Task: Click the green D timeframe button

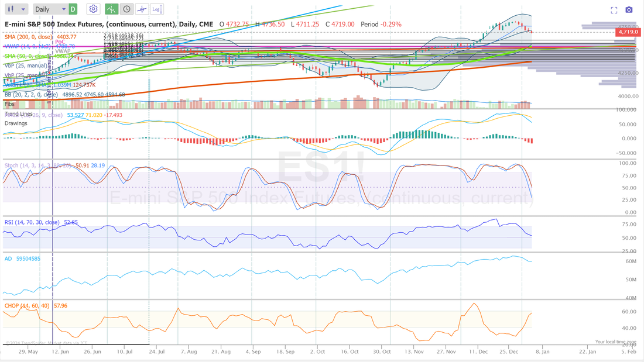Action: click(x=73, y=9)
